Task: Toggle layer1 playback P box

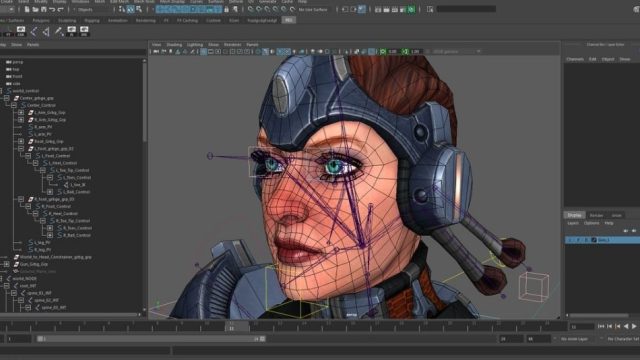Action: pos(578,240)
